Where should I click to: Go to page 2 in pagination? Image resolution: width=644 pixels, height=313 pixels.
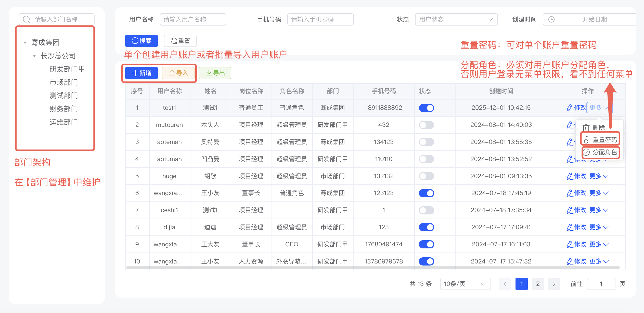(538, 284)
